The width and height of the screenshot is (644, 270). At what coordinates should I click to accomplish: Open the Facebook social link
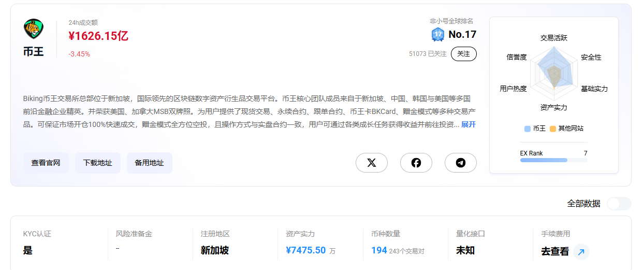(x=416, y=163)
